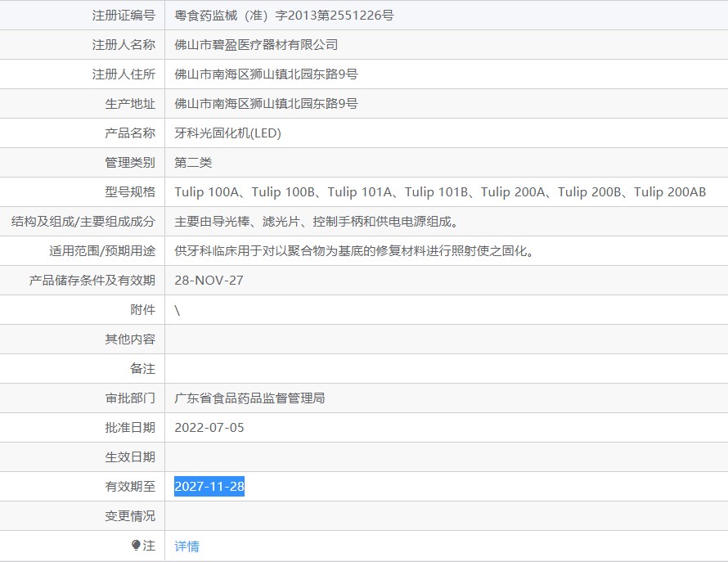Screen dimensions: 728x562
Task: Click the 附件 label
Action: (142, 310)
